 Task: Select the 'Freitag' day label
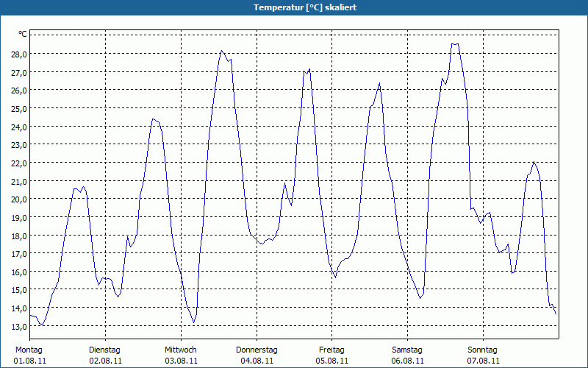tap(331, 350)
